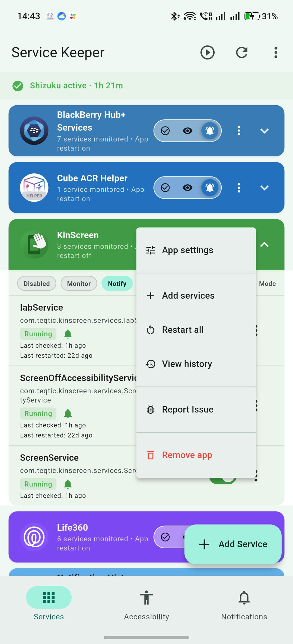Choose App settings from the popup menu
This screenshot has height=644, width=293.
pos(196,250)
